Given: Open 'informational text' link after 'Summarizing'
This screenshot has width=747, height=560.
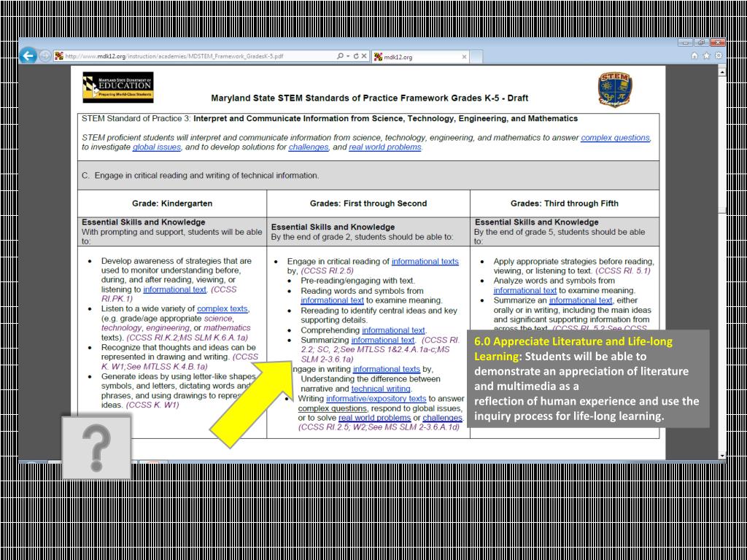Looking at the screenshot, I should (x=383, y=340).
